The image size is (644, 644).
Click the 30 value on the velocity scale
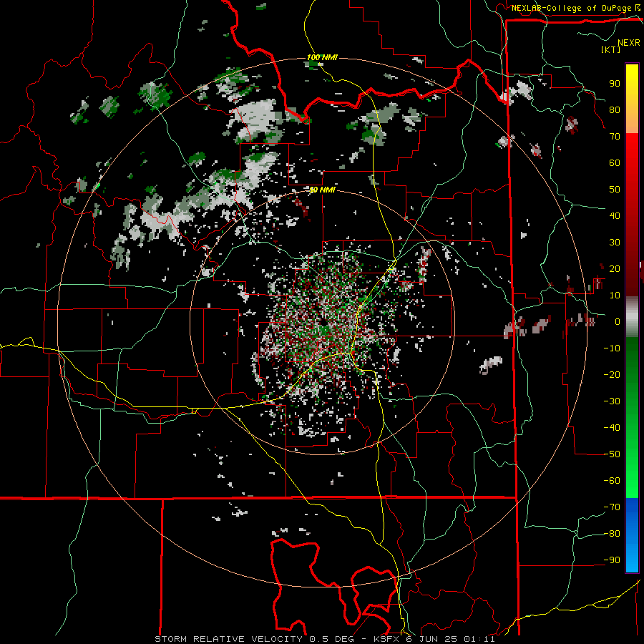pos(615,243)
